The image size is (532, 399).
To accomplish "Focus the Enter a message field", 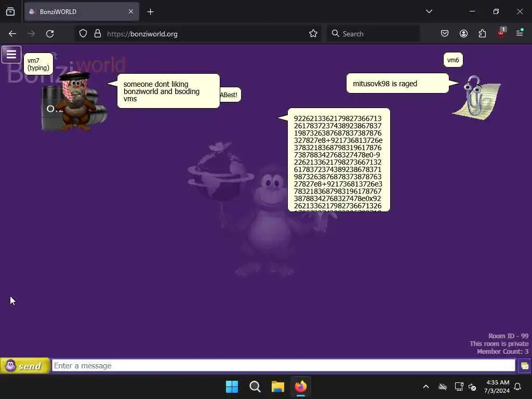I will point(283,366).
